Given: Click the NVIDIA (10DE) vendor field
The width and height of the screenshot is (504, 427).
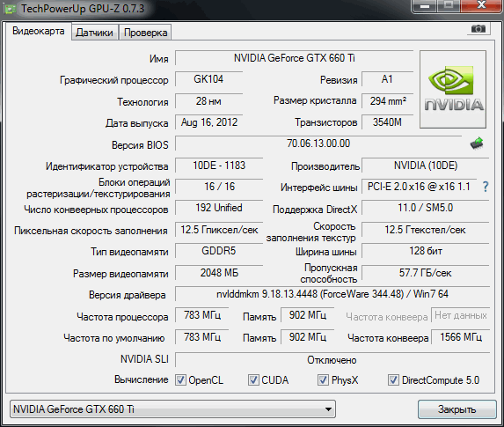Looking at the screenshot, I should pyautogui.click(x=426, y=166).
